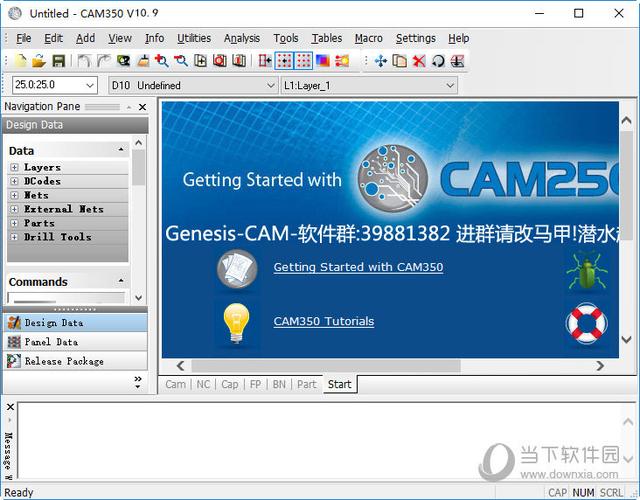Click the red-white lifebuoy icon
Image resolution: width=640 pixels, height=500 pixels.
587,323
